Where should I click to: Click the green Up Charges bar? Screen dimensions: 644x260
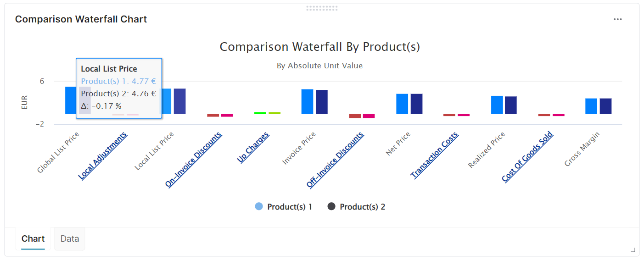(x=260, y=113)
